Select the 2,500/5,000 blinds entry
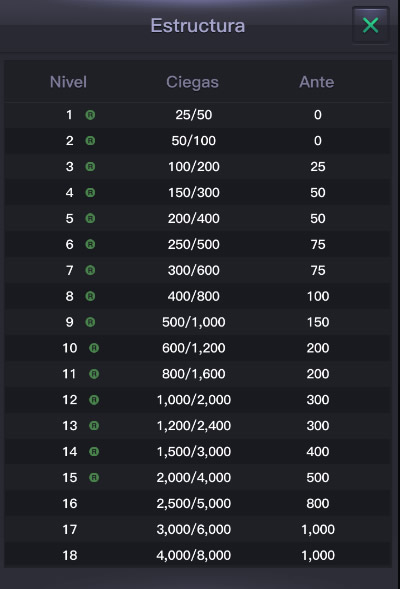Viewport: 400px width, 589px height. coord(194,503)
